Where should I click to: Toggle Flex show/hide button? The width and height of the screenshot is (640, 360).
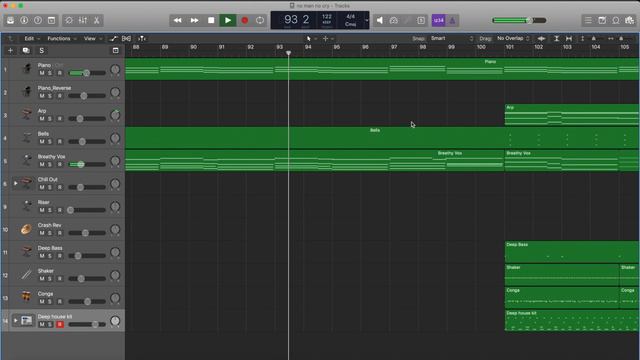coord(127,38)
